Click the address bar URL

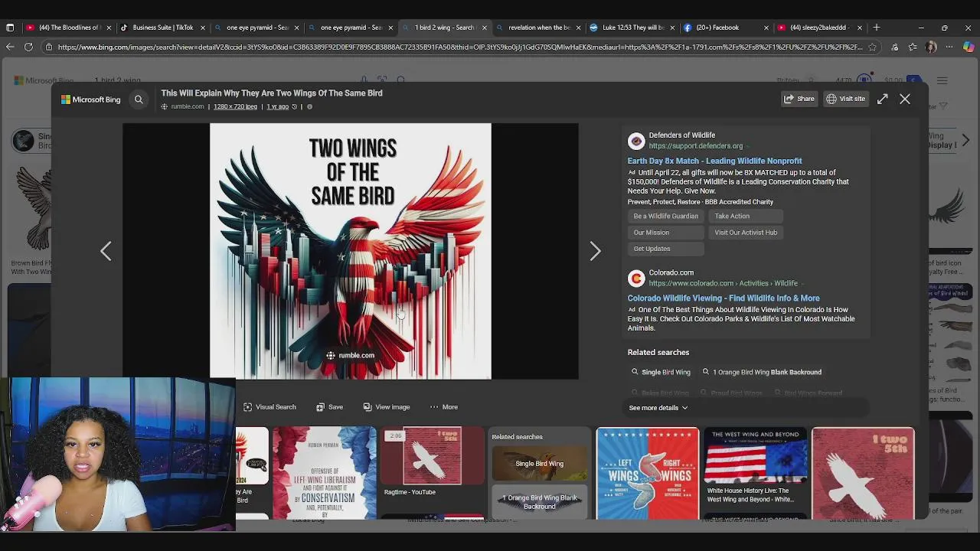[459, 47]
